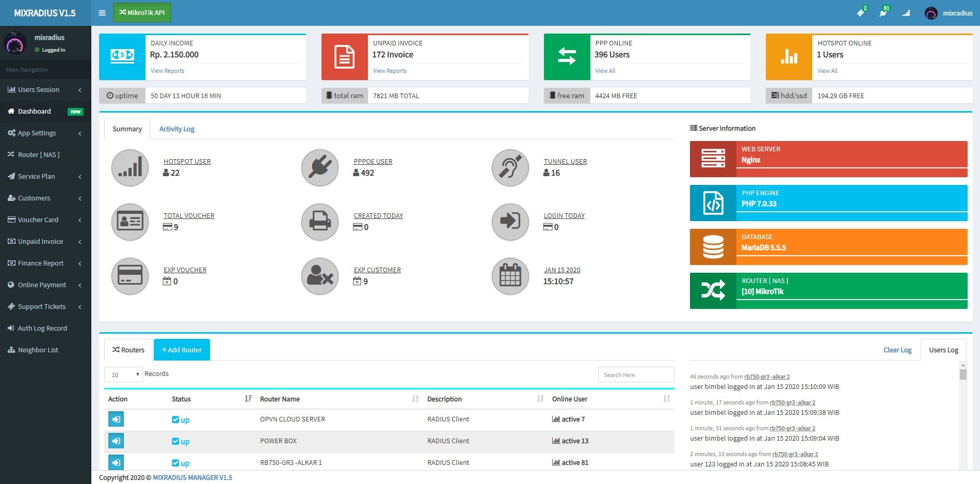Click the Users Log scrollbar thumb
The image size is (980, 484).
pyautogui.click(x=963, y=374)
